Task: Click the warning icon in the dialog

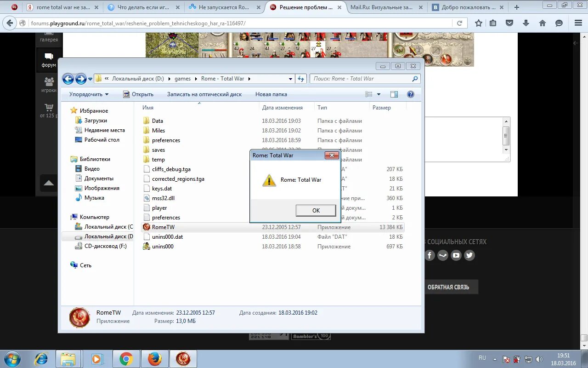Action: click(x=269, y=180)
